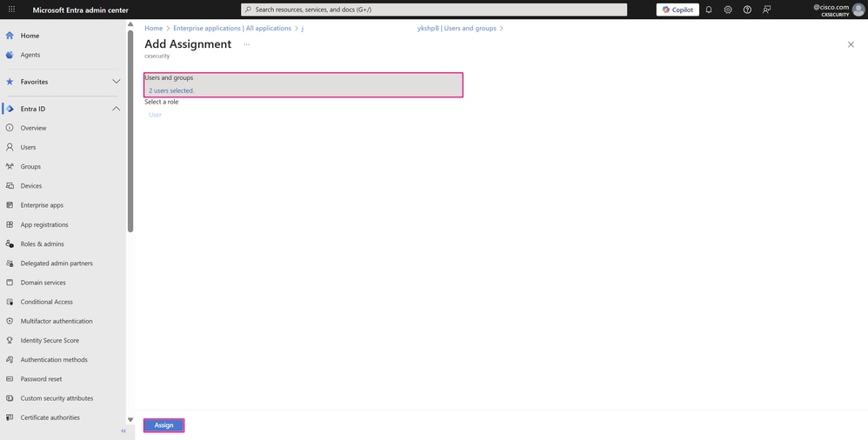Click the Home house icon in sidebar
The height and width of the screenshot is (440, 868).
(x=10, y=36)
